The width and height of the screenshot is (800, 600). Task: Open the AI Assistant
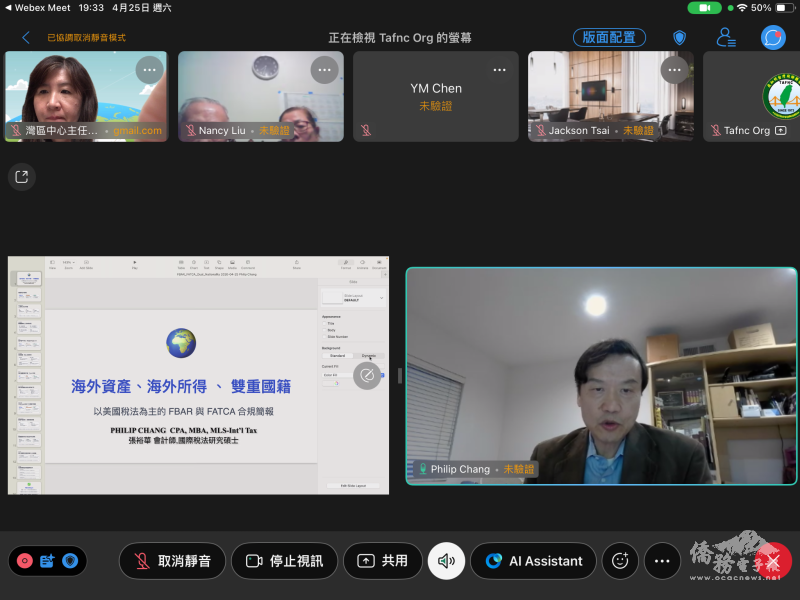click(x=534, y=561)
